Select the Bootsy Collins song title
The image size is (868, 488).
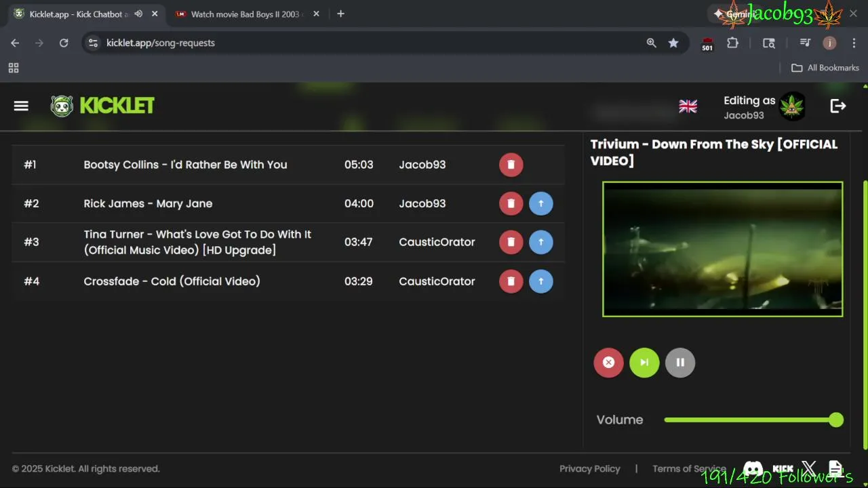[x=185, y=165]
